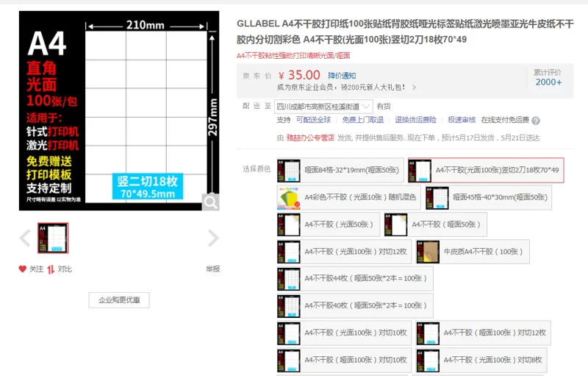
Task: Click the 举报 report link
Action: point(212,269)
